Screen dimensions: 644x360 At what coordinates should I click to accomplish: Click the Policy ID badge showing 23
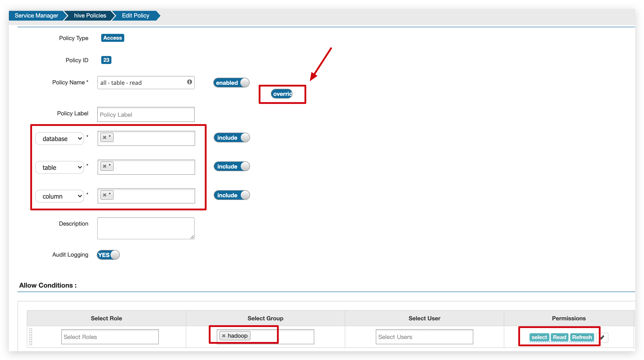pos(106,60)
